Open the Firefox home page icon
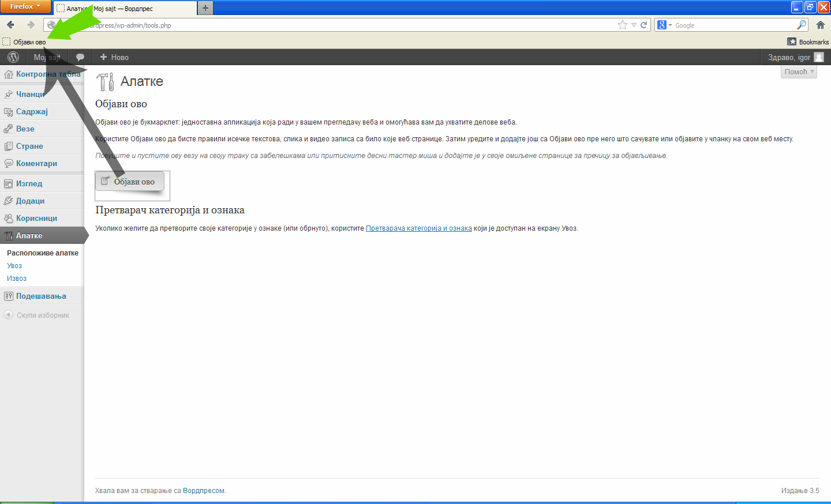This screenshot has width=831, height=504. click(821, 25)
